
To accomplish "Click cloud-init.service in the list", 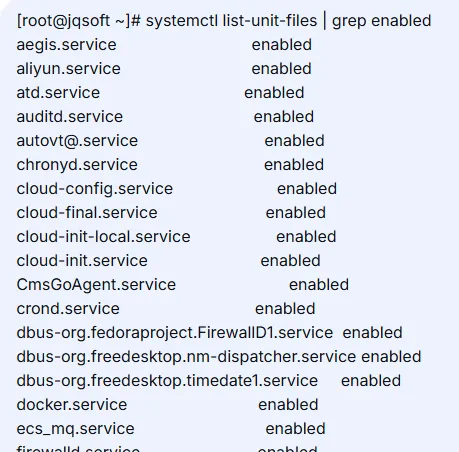I will tap(82, 261).
